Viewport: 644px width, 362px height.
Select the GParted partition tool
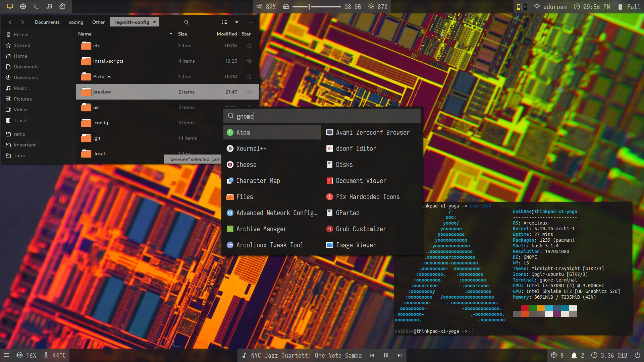tap(347, 213)
